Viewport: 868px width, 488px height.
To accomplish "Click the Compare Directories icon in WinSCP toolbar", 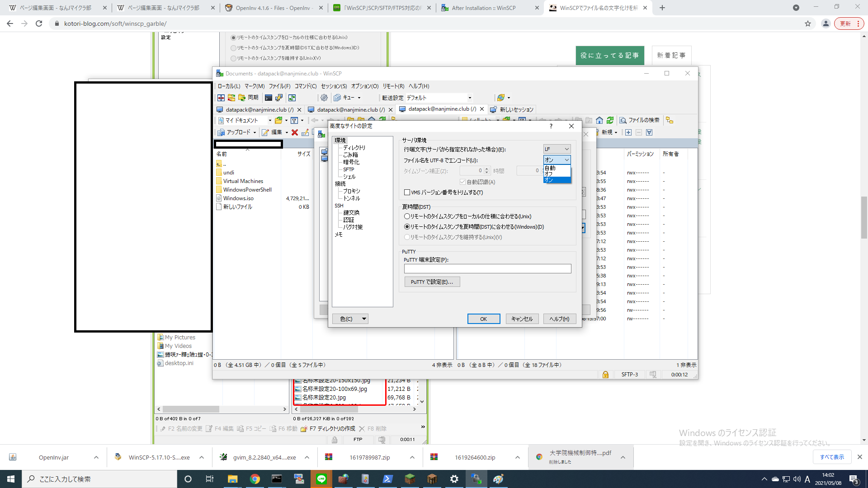I will (221, 98).
